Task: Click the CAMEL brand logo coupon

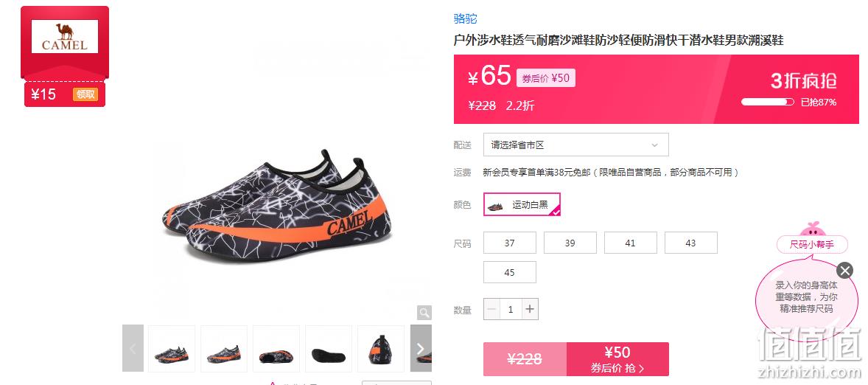Action: click(x=65, y=37)
